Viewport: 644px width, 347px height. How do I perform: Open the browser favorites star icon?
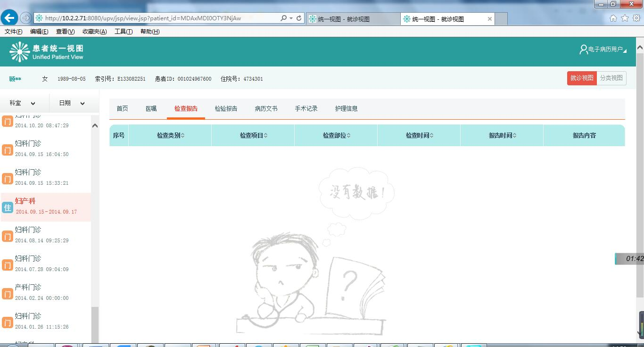[x=625, y=18]
